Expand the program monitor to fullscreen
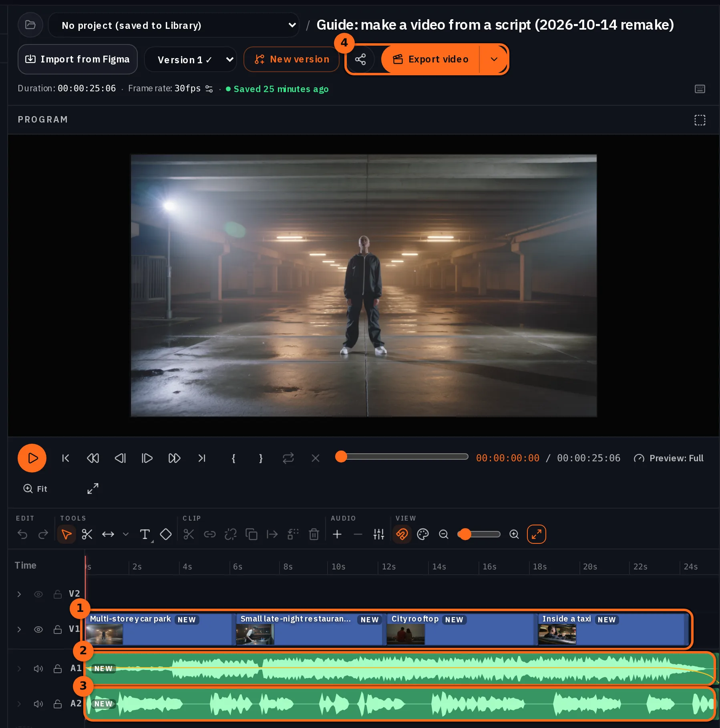 coord(93,489)
